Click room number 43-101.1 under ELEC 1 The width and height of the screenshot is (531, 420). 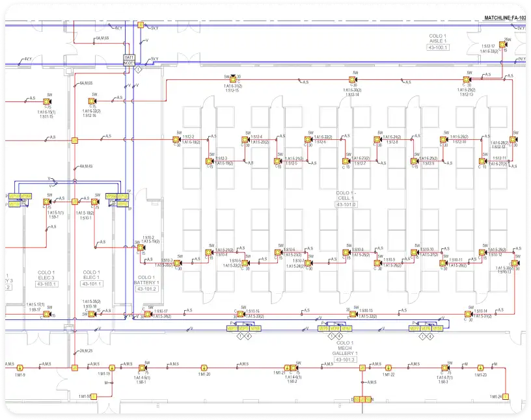pyautogui.click(x=91, y=284)
